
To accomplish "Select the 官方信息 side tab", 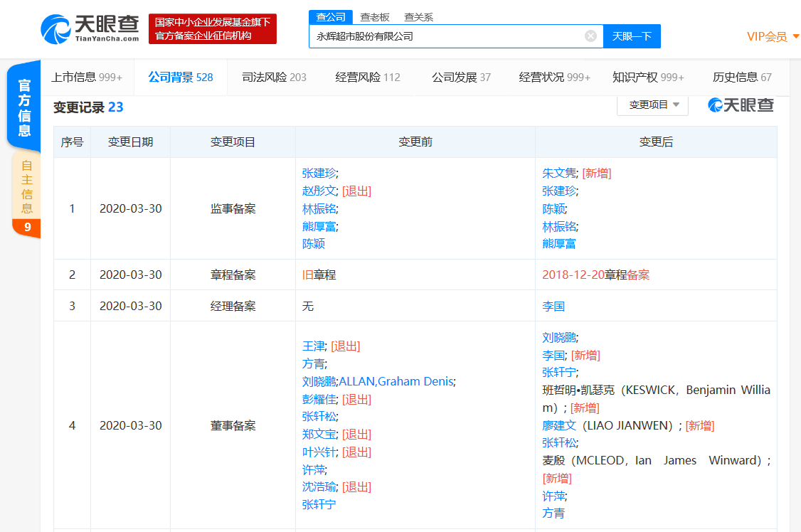I will (x=24, y=107).
